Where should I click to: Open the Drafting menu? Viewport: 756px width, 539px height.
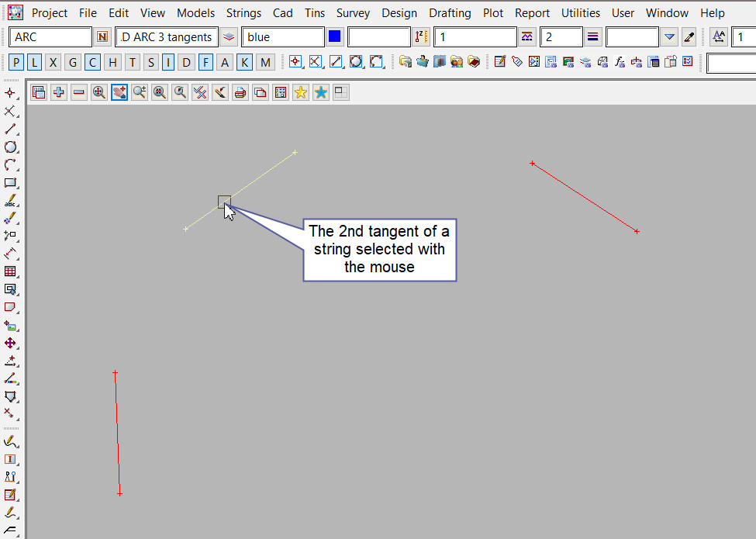(450, 13)
